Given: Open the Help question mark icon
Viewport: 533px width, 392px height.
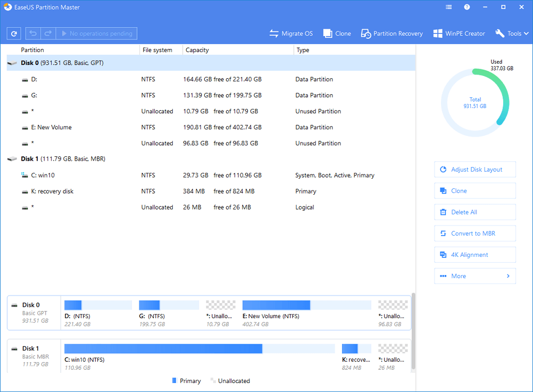Looking at the screenshot, I should tap(467, 7).
